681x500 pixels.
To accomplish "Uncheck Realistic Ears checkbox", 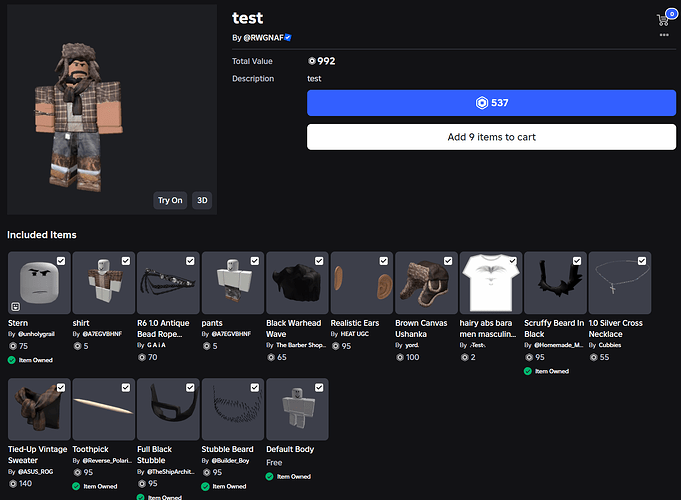I will pyautogui.click(x=383, y=261).
